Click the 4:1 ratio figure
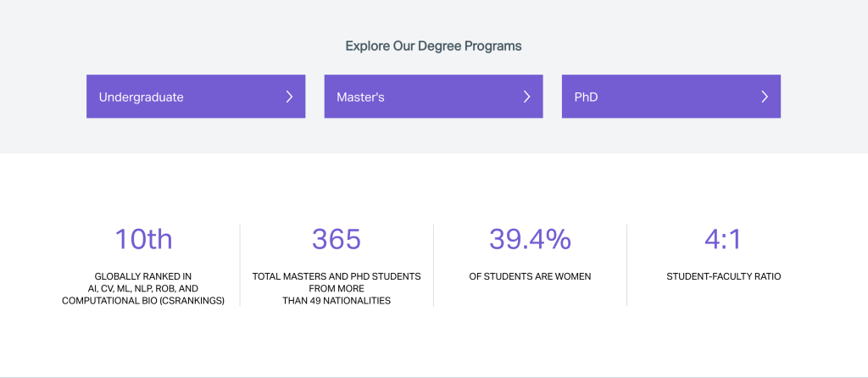The height and width of the screenshot is (378, 868). click(723, 239)
